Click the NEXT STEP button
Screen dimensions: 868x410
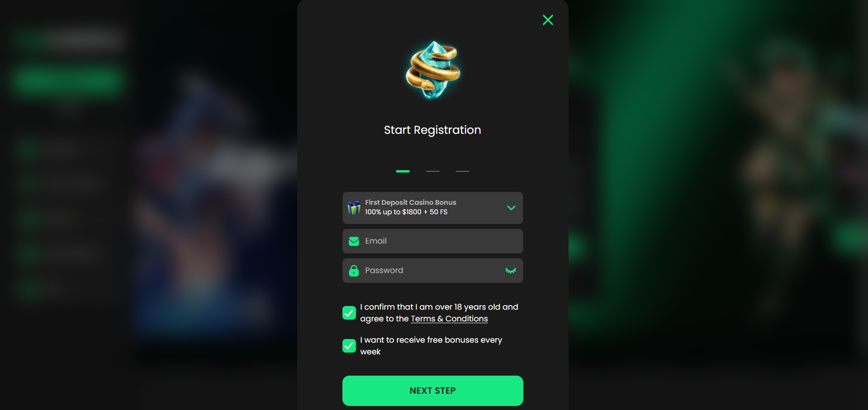click(x=433, y=391)
